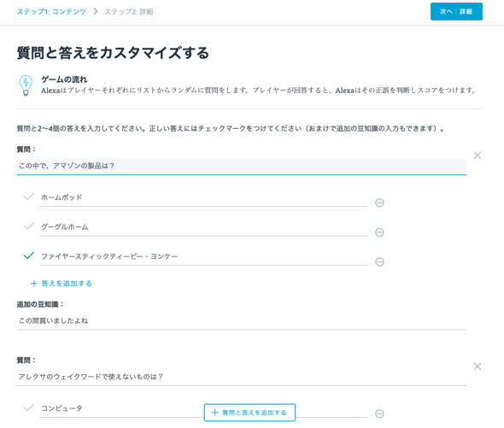Edit the ファイヤースティックティービー・ヨンケー answer field
504x428 pixels.
(x=203, y=257)
